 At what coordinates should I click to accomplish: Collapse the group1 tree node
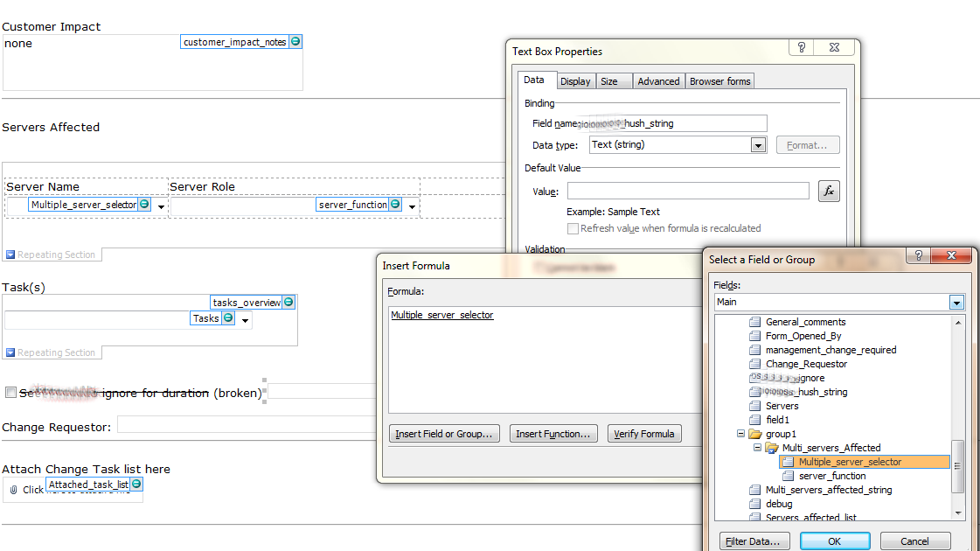click(x=740, y=433)
